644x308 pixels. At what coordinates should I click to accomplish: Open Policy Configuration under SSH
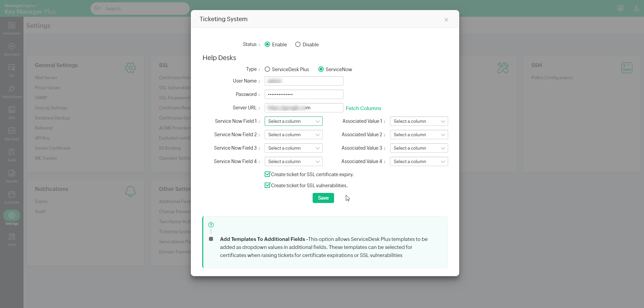coord(552,78)
